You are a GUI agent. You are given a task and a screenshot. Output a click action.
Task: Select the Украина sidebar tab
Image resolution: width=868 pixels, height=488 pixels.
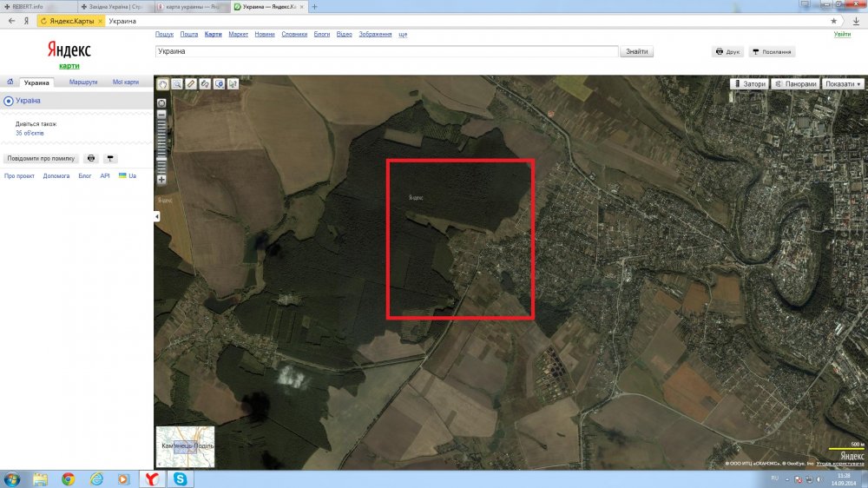pos(36,82)
